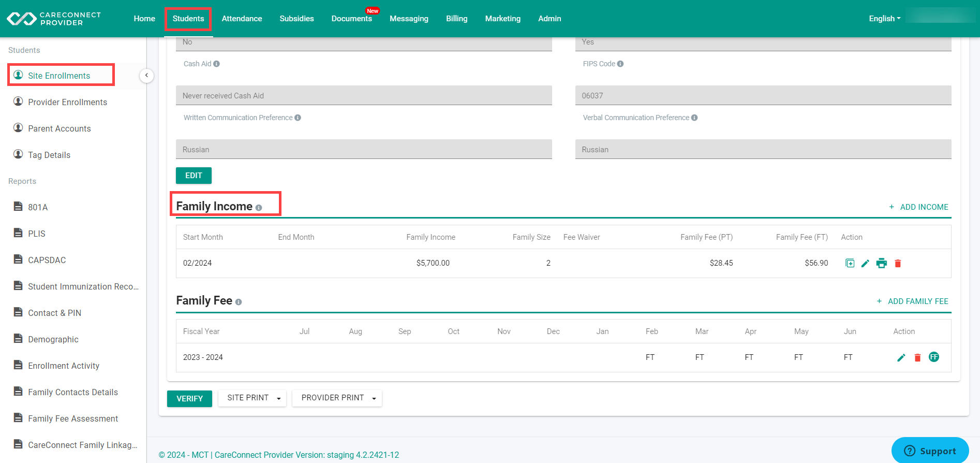Image resolution: width=980 pixels, height=463 pixels.
Task: Collapse the left sidebar with chevron
Action: point(146,76)
